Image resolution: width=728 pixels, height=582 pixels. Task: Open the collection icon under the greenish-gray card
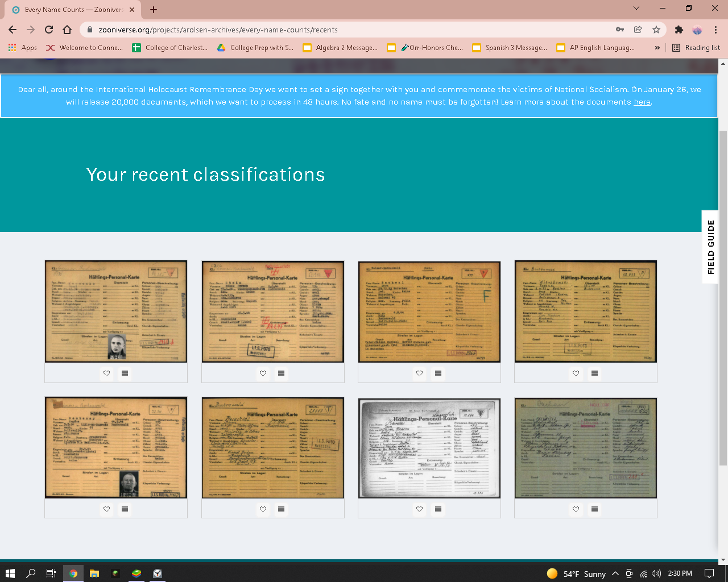click(594, 509)
